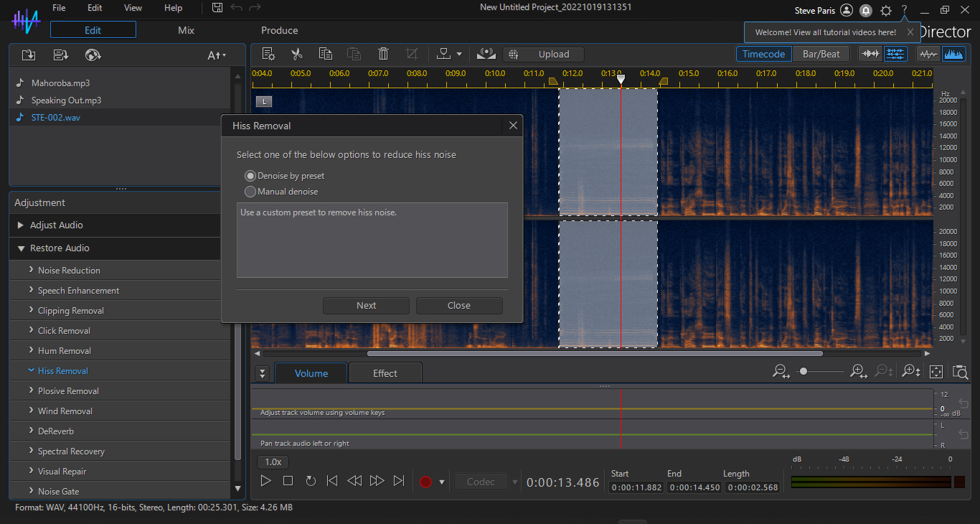Viewport: 980px width, 524px height.
Task: Expand the Noise Reduction item
Action: [32, 270]
